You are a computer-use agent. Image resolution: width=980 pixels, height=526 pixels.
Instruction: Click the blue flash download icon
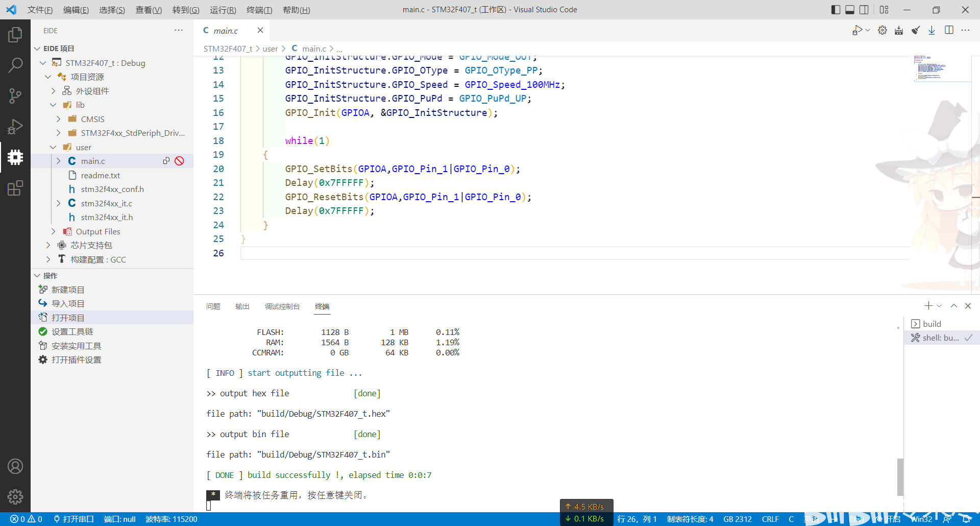[x=932, y=31]
